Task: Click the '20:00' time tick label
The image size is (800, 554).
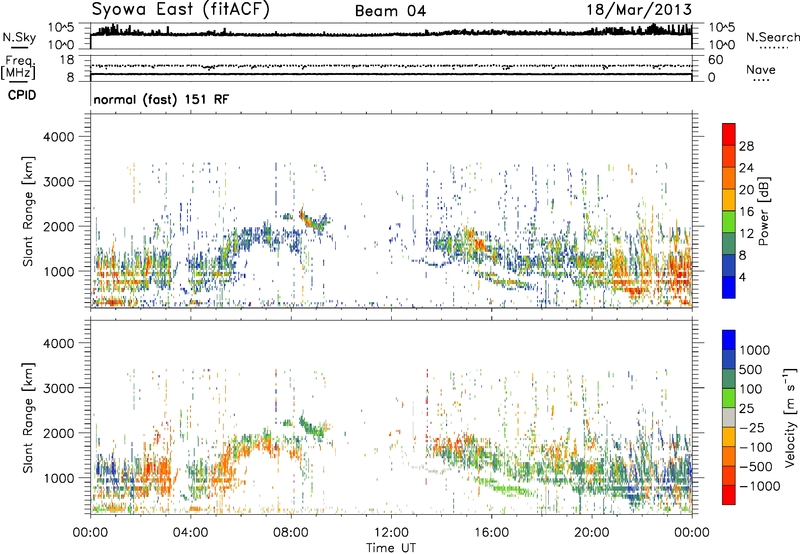Action: (592, 533)
